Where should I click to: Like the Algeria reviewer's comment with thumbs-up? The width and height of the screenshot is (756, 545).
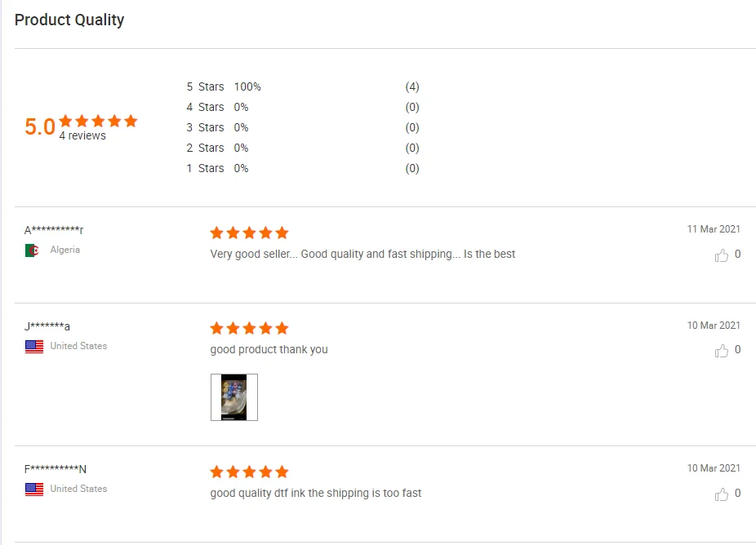(x=722, y=255)
